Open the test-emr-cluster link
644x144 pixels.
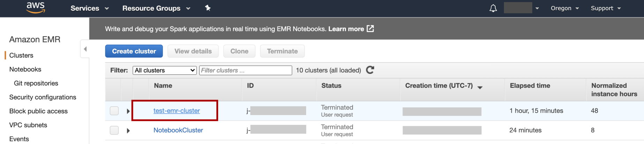coord(177,111)
